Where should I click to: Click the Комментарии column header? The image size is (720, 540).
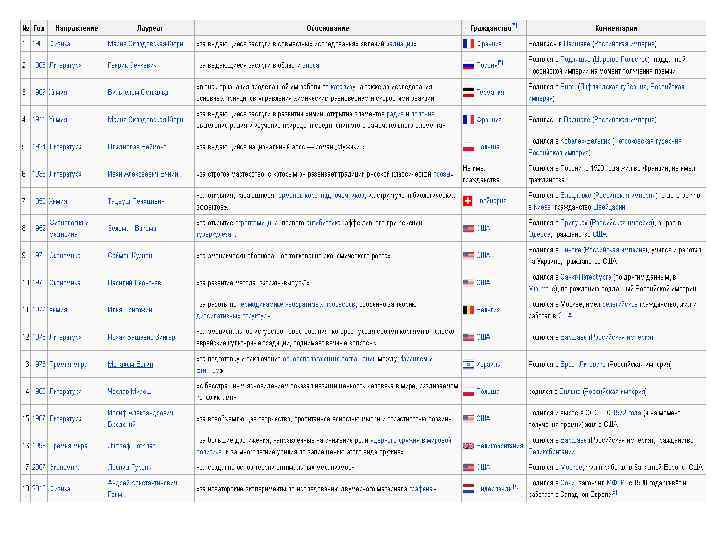[x=616, y=28]
